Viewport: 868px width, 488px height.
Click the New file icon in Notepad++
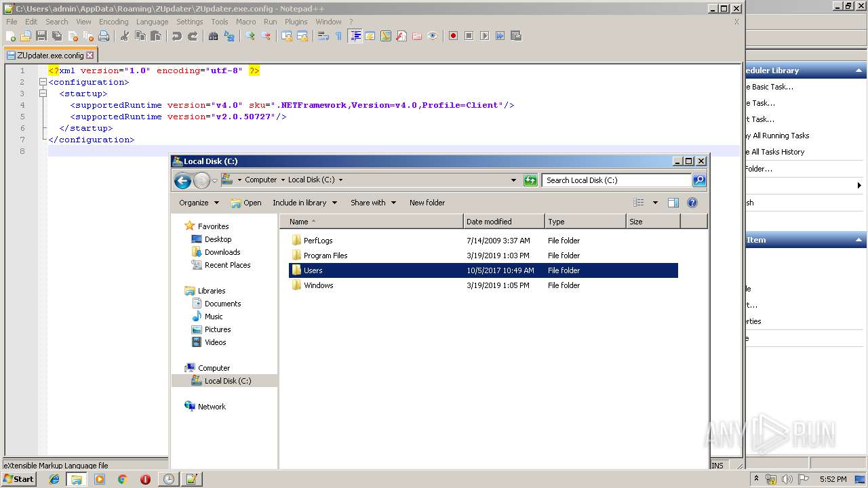point(11,36)
